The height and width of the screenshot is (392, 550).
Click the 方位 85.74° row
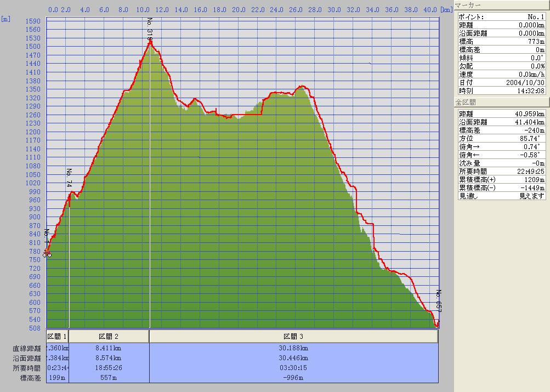point(502,138)
